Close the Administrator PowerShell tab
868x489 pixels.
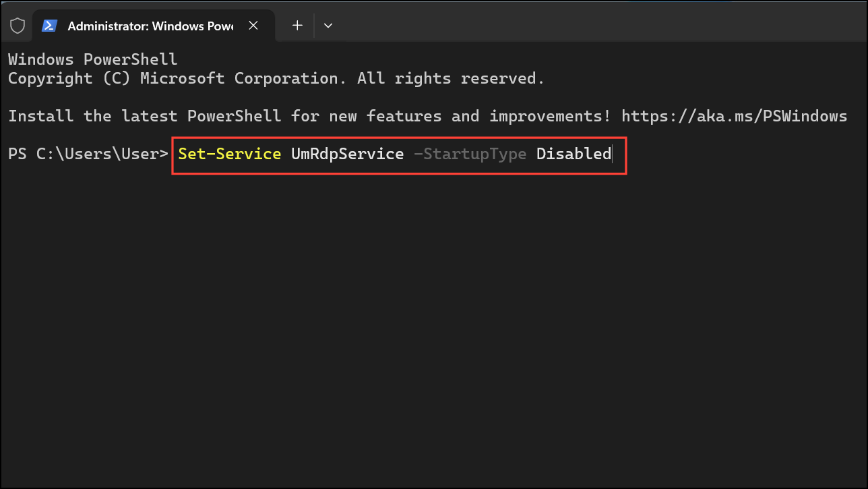point(253,26)
